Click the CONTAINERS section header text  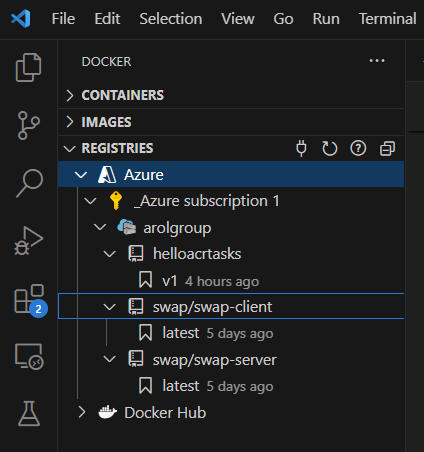click(123, 95)
